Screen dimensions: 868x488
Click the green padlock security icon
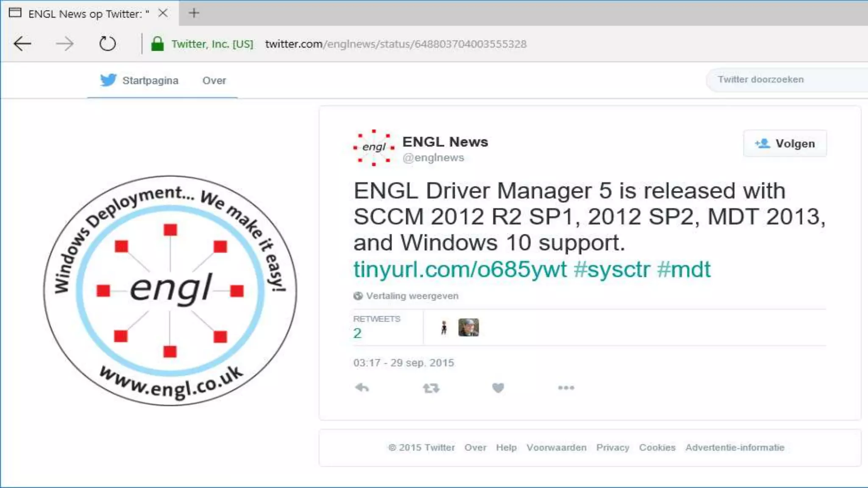click(157, 44)
